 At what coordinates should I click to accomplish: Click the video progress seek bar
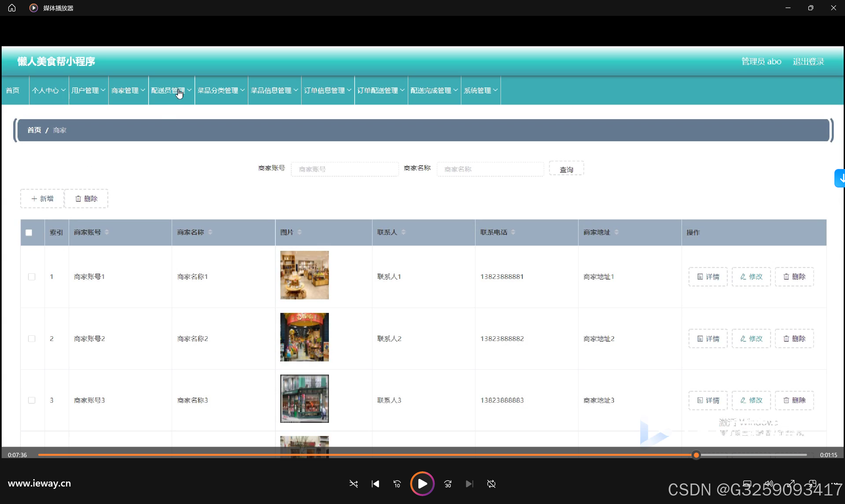(x=422, y=455)
